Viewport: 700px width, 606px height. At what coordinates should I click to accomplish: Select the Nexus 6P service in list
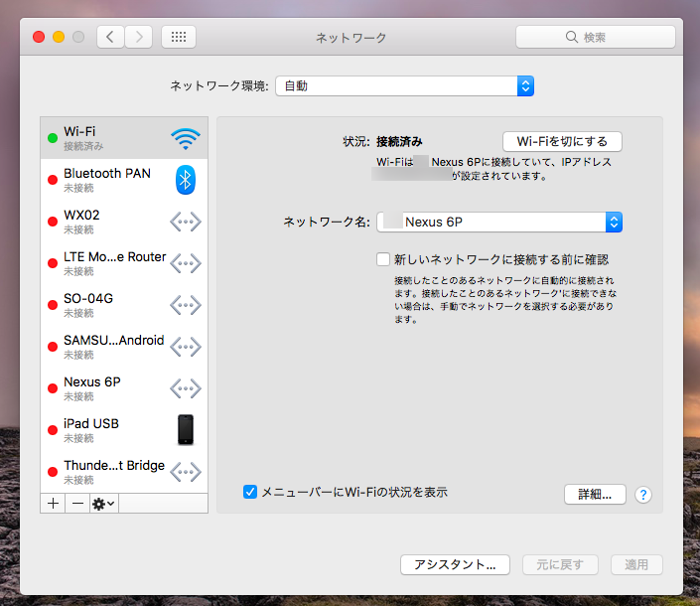(109, 387)
